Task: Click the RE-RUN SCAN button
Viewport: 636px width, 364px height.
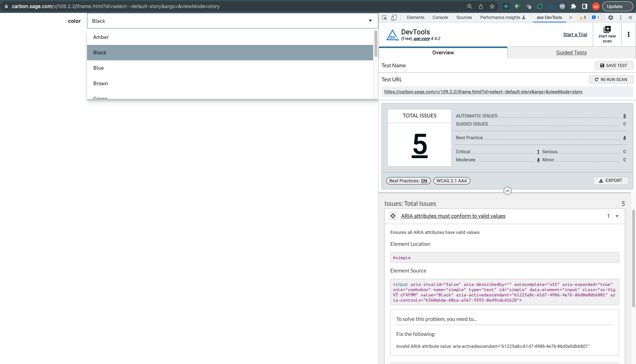Action: [x=611, y=79]
